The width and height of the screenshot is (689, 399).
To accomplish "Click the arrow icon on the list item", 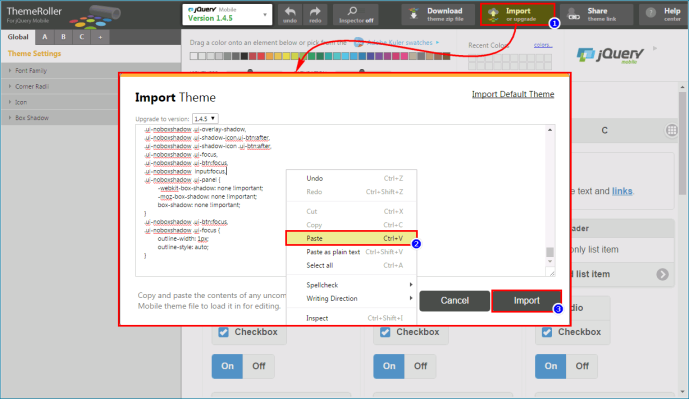I will coord(663,274).
